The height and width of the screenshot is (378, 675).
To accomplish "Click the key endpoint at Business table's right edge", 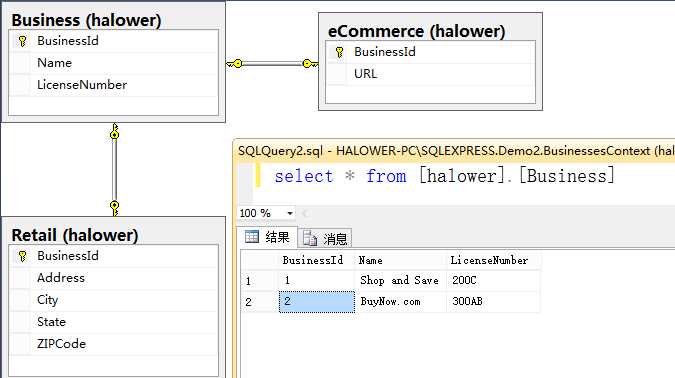I will [x=234, y=64].
